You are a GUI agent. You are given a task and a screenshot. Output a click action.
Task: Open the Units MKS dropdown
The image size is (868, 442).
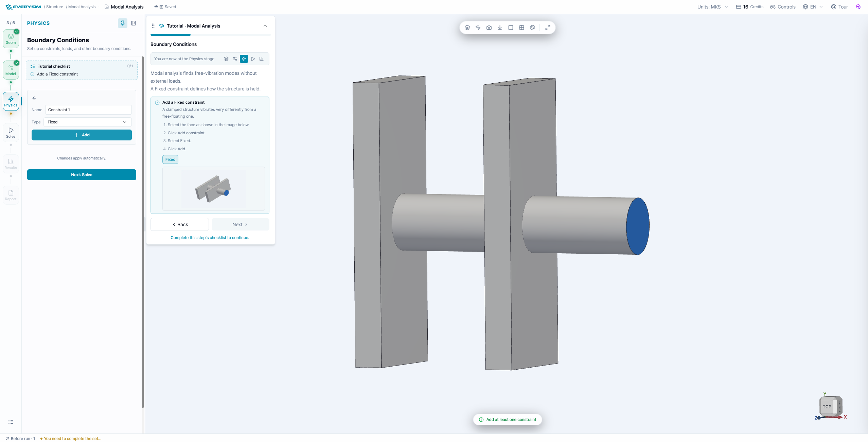(x=712, y=7)
